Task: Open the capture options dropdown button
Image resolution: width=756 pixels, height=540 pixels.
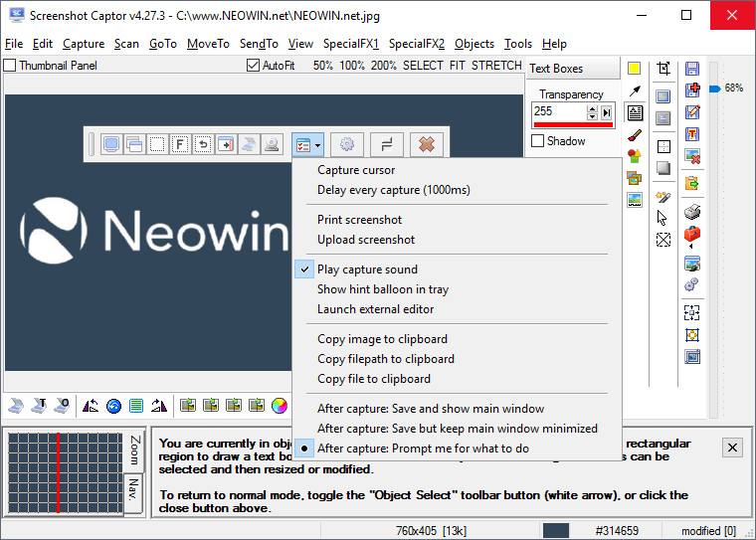Action: 307,144
